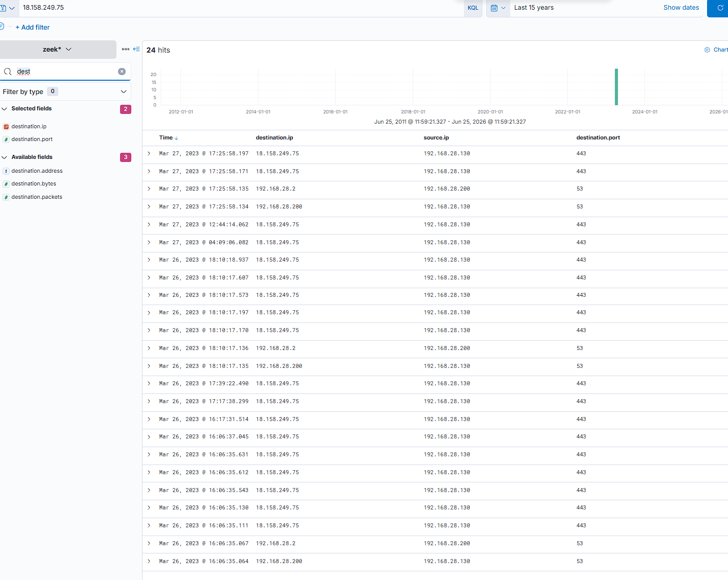Click Add filter link
This screenshot has width=728, height=580.
click(32, 28)
